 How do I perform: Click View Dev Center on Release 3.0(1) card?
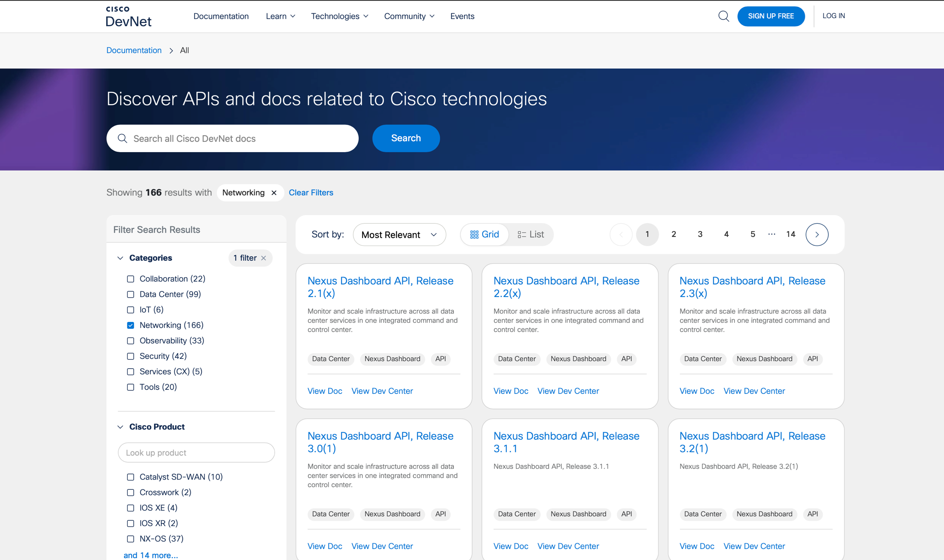[x=382, y=546]
